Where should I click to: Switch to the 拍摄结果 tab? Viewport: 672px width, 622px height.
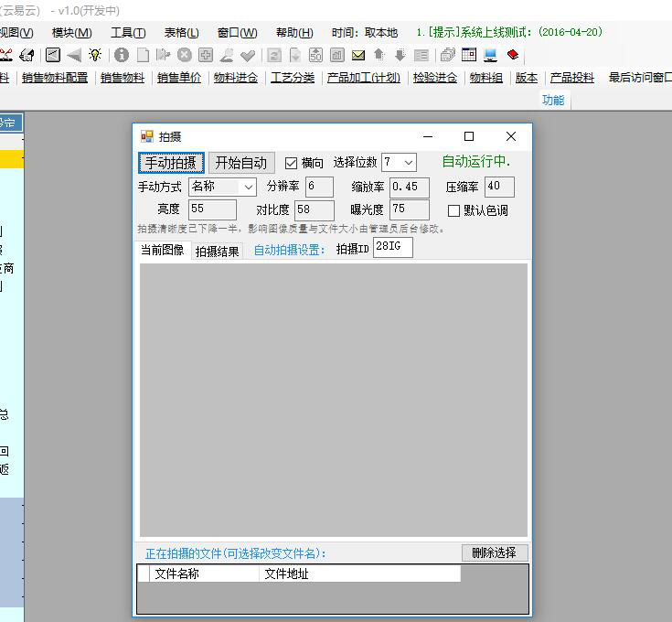click(x=218, y=252)
